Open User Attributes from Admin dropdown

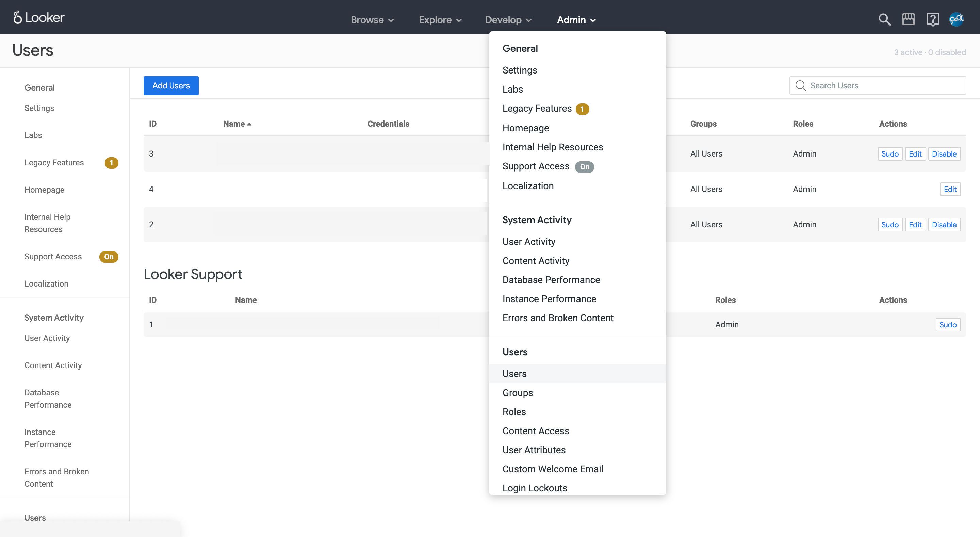tap(534, 450)
